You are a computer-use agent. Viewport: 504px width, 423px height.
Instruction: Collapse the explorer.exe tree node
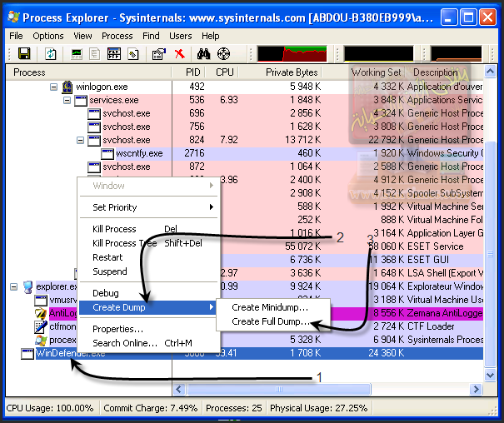13,286
